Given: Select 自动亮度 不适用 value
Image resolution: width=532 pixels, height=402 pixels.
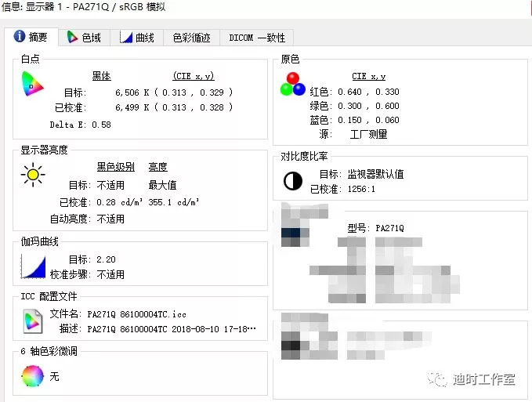Looking at the screenshot, I should [110, 219].
